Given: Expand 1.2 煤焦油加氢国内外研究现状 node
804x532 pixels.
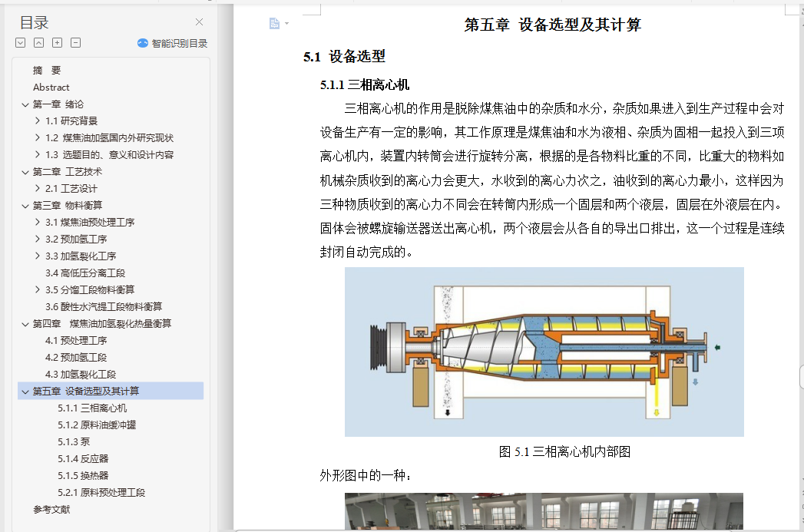Looking at the screenshot, I should [x=38, y=138].
